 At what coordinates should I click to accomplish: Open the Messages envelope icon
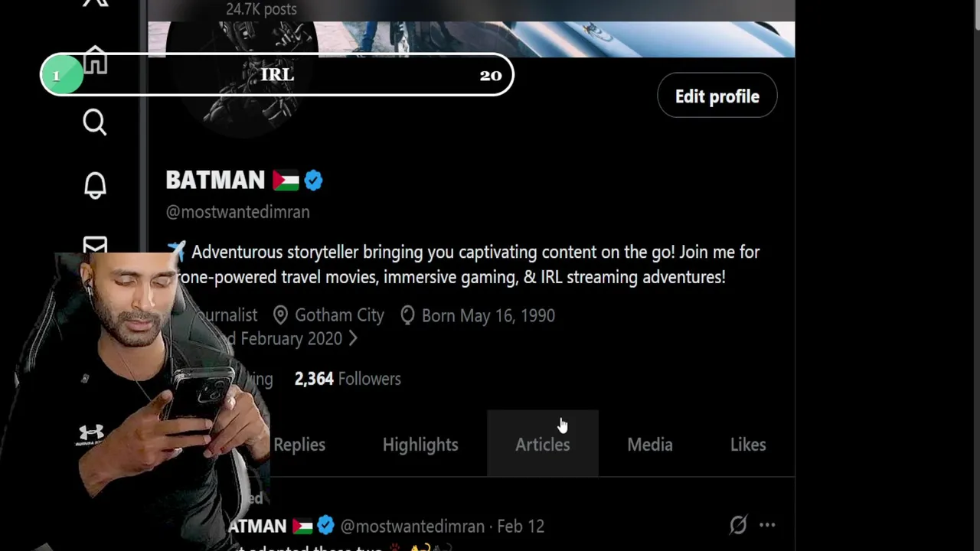point(95,245)
